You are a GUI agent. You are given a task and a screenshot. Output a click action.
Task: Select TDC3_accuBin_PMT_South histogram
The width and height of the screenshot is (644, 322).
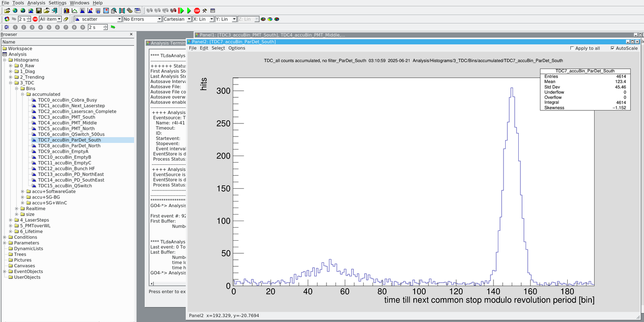[x=67, y=117]
